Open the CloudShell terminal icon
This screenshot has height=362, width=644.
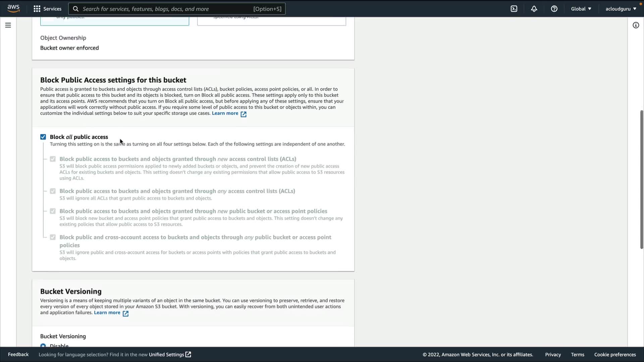pyautogui.click(x=514, y=9)
